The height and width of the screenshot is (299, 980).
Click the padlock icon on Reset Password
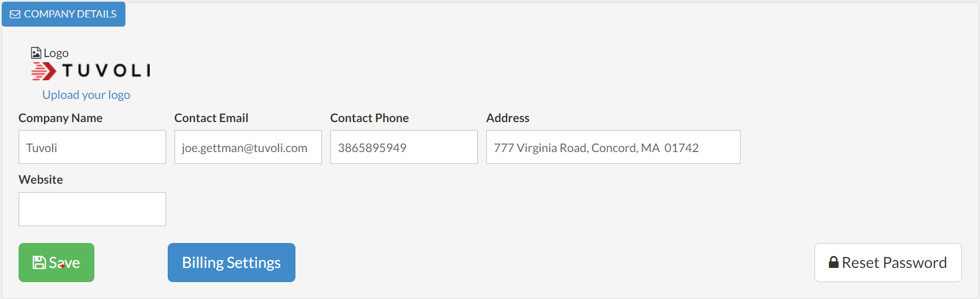(833, 262)
